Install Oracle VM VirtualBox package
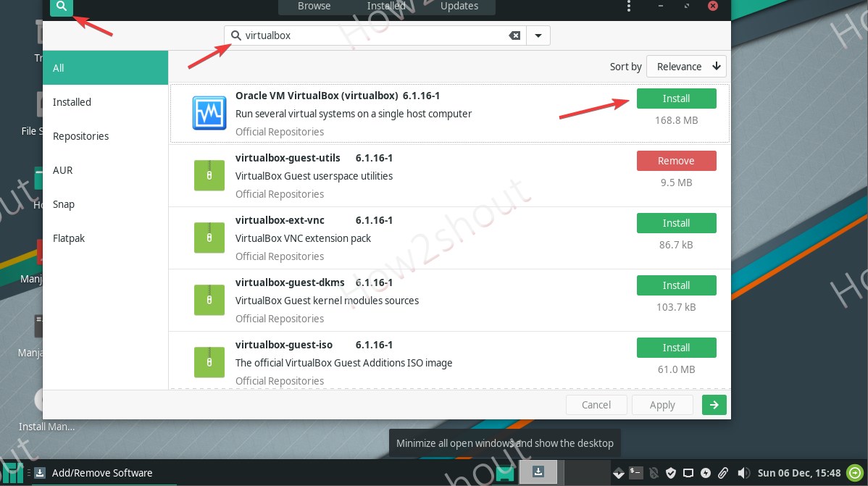This screenshot has width=868, height=486. click(x=676, y=99)
